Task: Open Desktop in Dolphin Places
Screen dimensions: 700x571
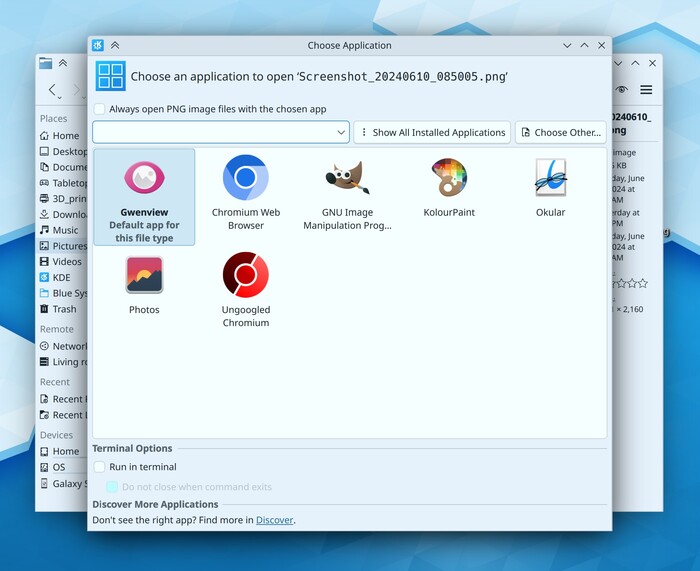Action: click(63, 151)
